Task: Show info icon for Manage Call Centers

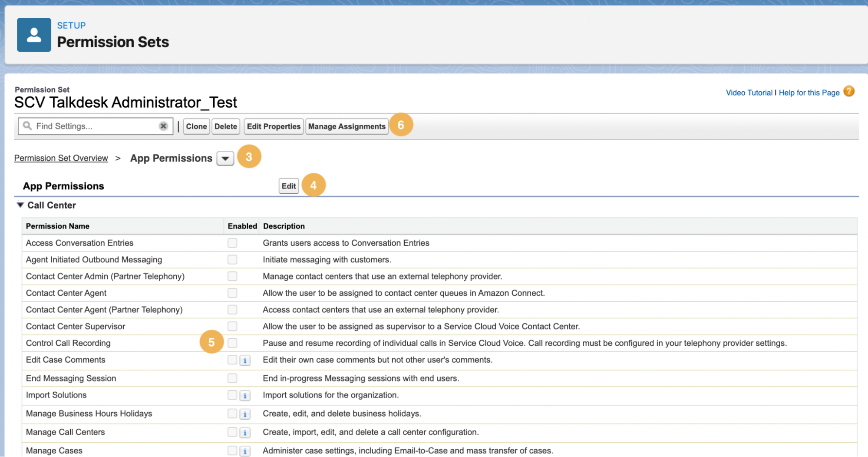Action: click(x=245, y=433)
